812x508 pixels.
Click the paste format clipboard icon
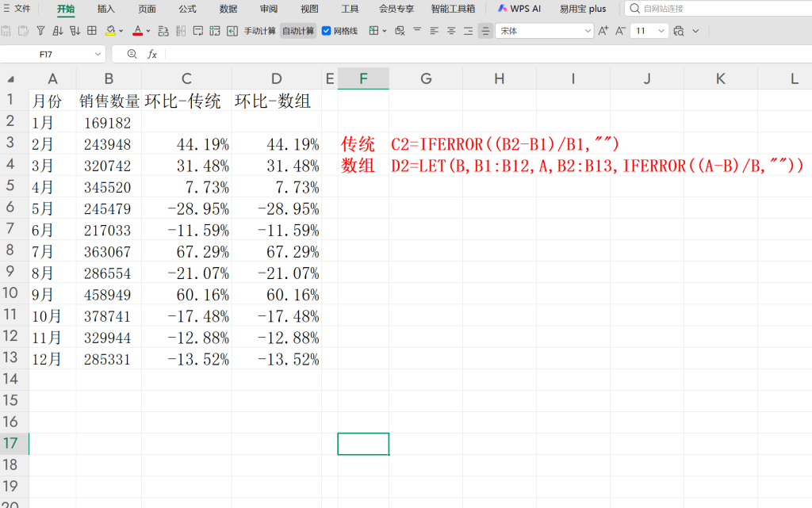click(x=23, y=31)
